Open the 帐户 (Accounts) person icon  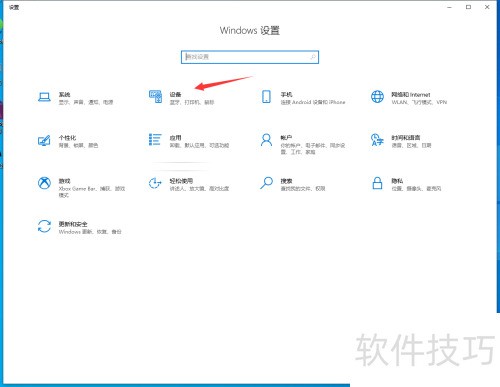pos(266,140)
